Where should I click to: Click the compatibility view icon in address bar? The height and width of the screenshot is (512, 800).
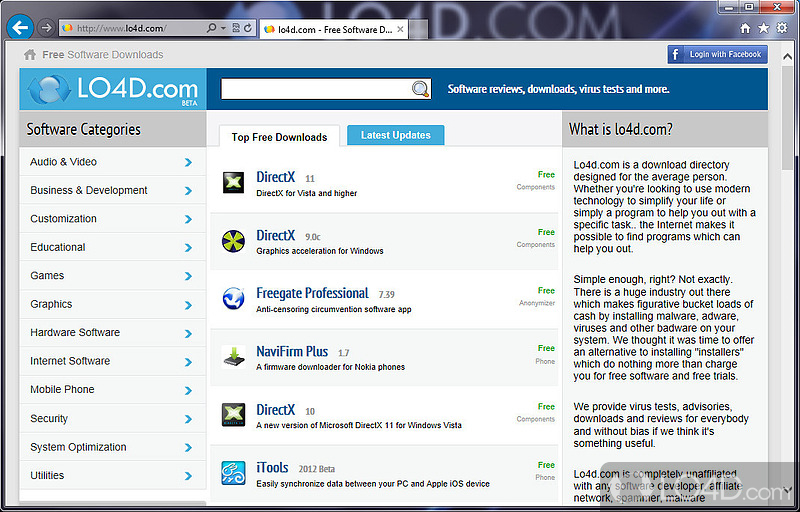pos(236,28)
